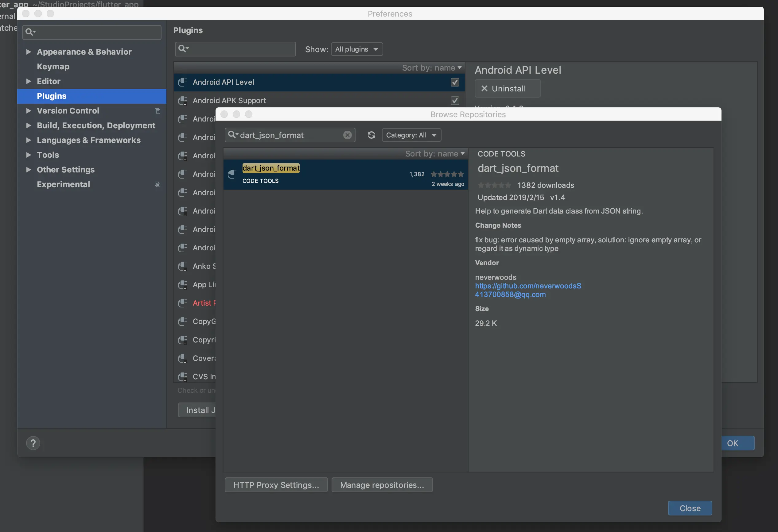Click the HTTP Proxy Settings button
Screen dimensions: 778x532
[276, 485]
